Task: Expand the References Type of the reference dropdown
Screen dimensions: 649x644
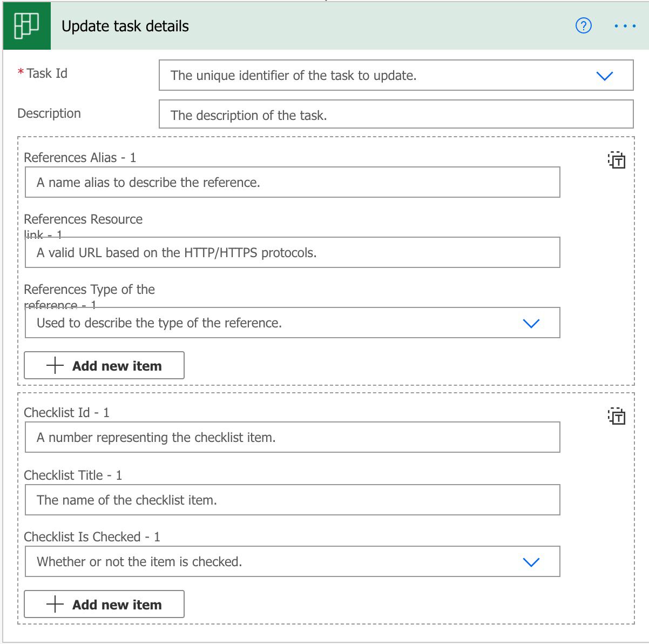Action: tap(532, 323)
